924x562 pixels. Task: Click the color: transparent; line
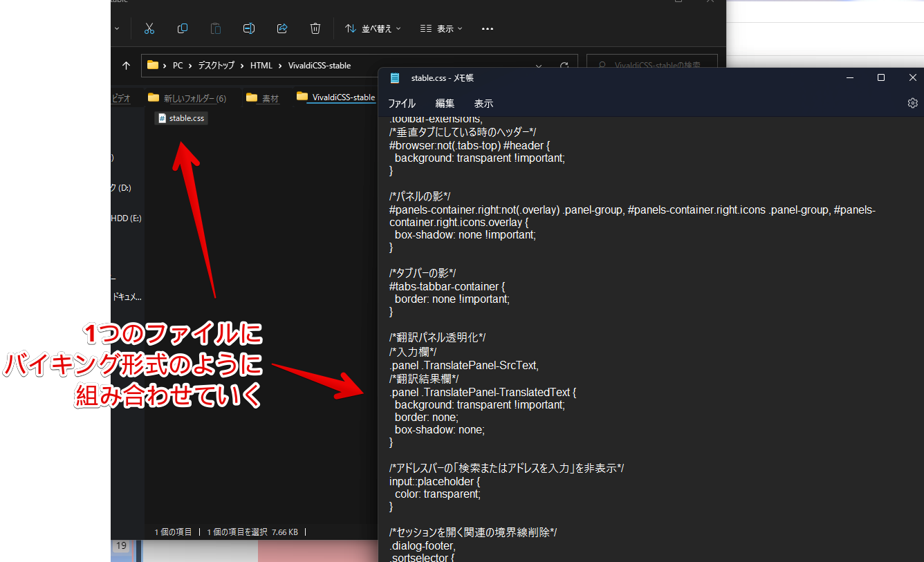click(x=437, y=494)
